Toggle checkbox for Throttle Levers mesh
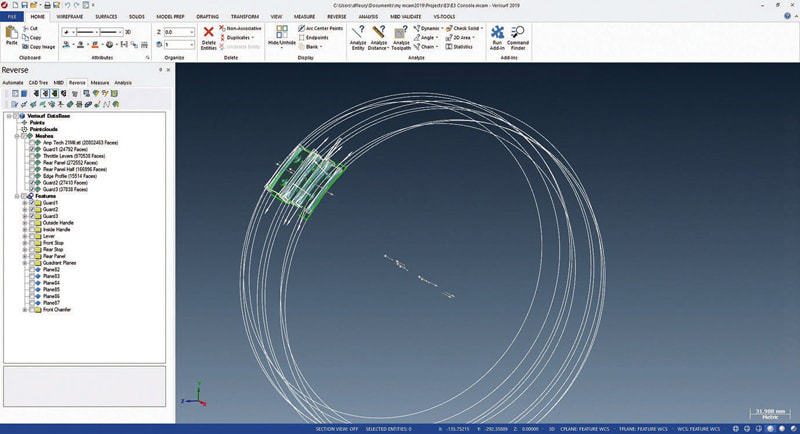Screen dimensions: 800x434 point(32,156)
